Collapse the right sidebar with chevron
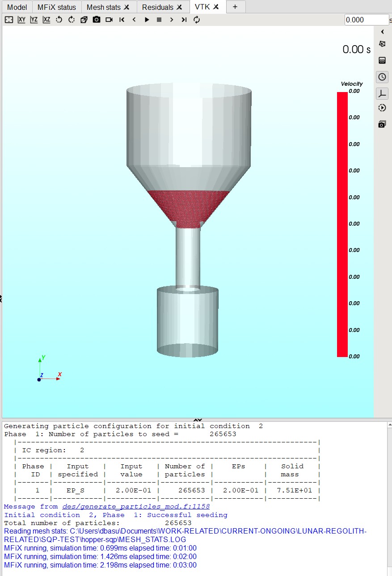This screenshot has width=392, height=576. [x=383, y=32]
